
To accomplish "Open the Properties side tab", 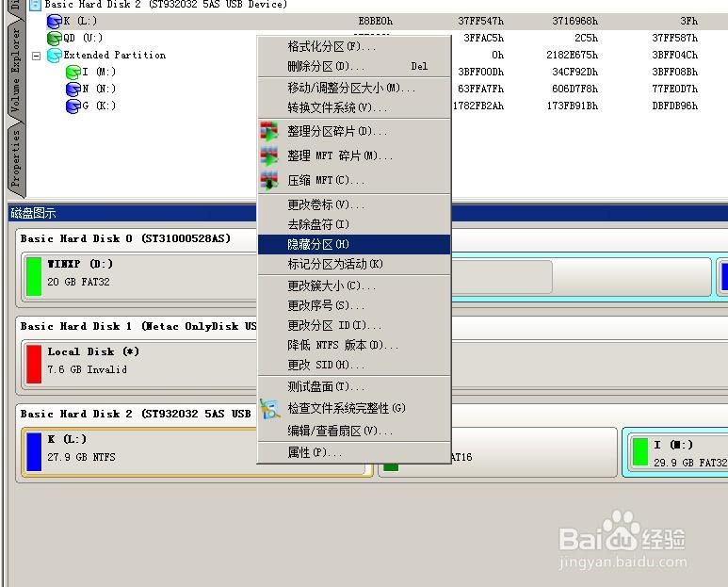I will tap(16, 159).
